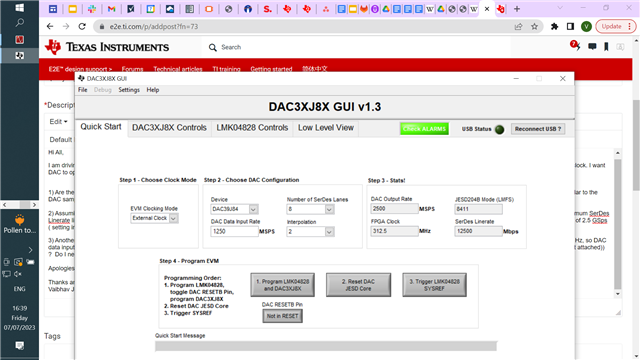Click the green Check ALARMS button
This screenshot has height=360, width=640.
click(424, 129)
